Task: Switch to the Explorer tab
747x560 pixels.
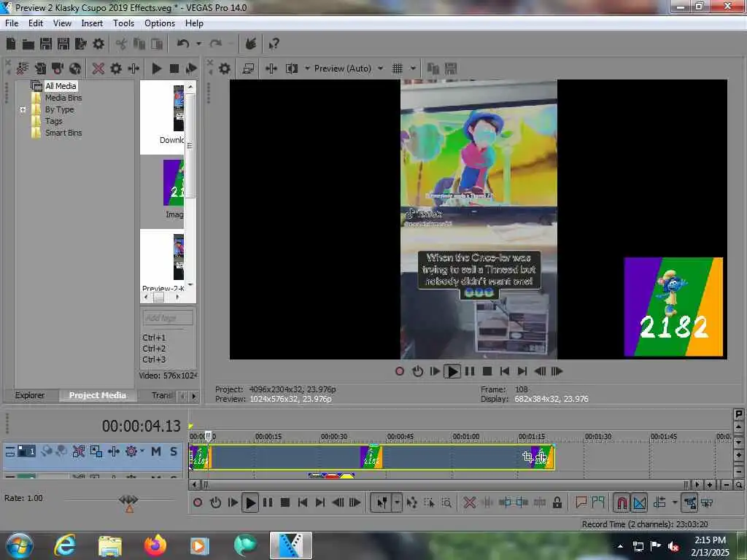Action: (x=30, y=395)
